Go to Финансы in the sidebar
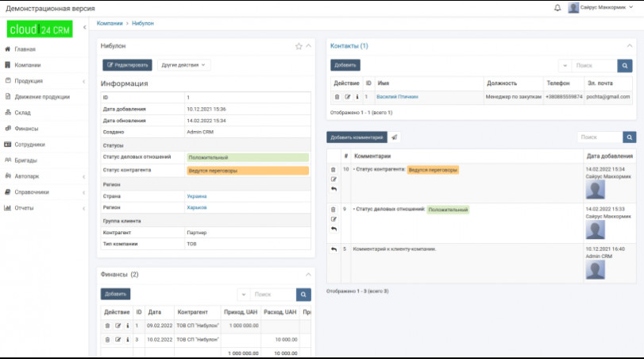Viewport: 644px width, 359px height. coord(26,129)
